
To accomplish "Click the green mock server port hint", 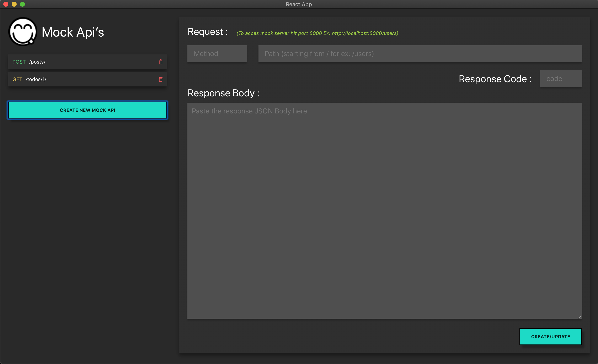I will tap(317, 33).
